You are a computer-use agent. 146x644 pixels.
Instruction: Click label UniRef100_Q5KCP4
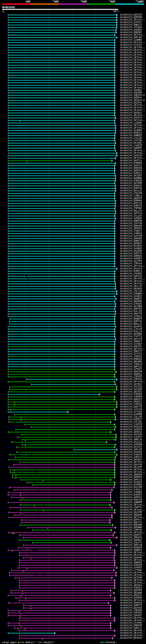131,537
